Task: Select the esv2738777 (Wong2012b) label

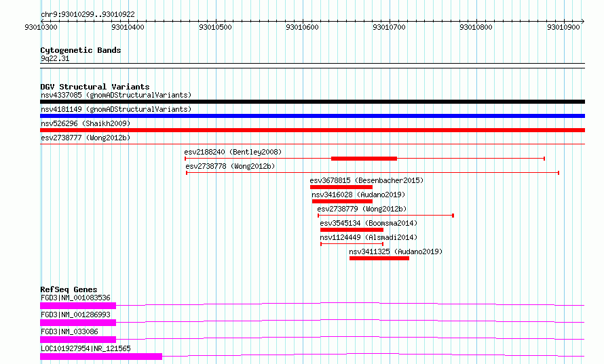Action: (86, 138)
